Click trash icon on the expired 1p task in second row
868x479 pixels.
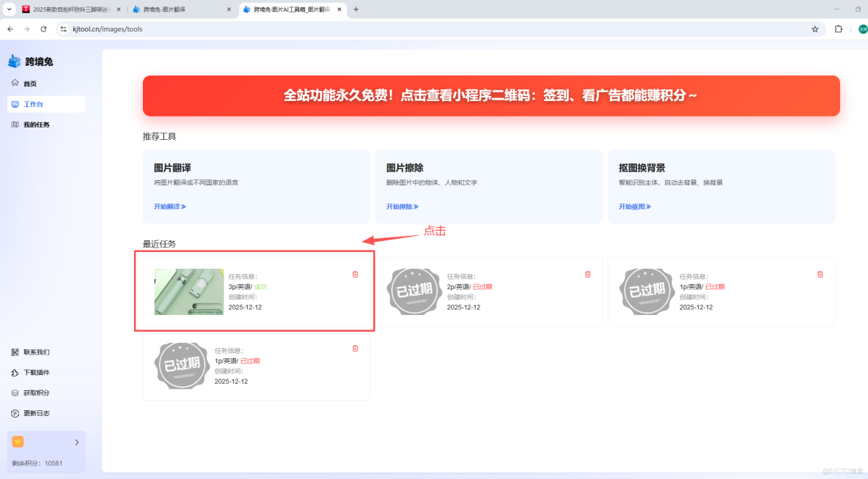(x=820, y=274)
